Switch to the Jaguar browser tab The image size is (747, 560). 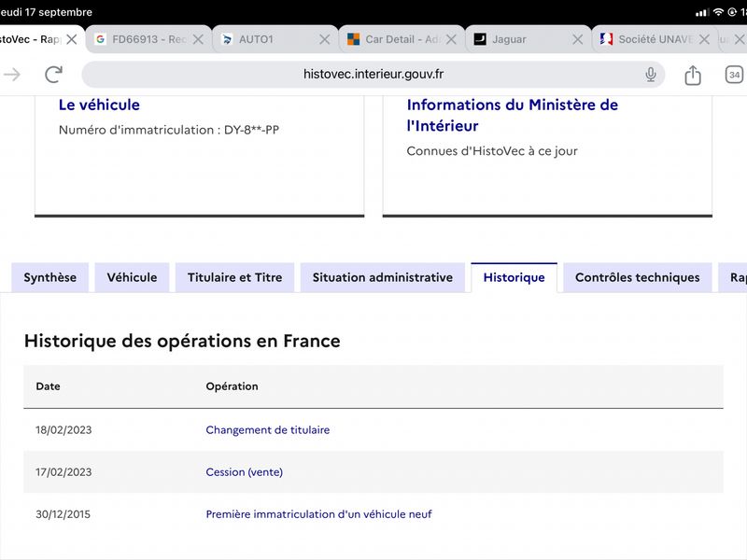[x=519, y=39]
